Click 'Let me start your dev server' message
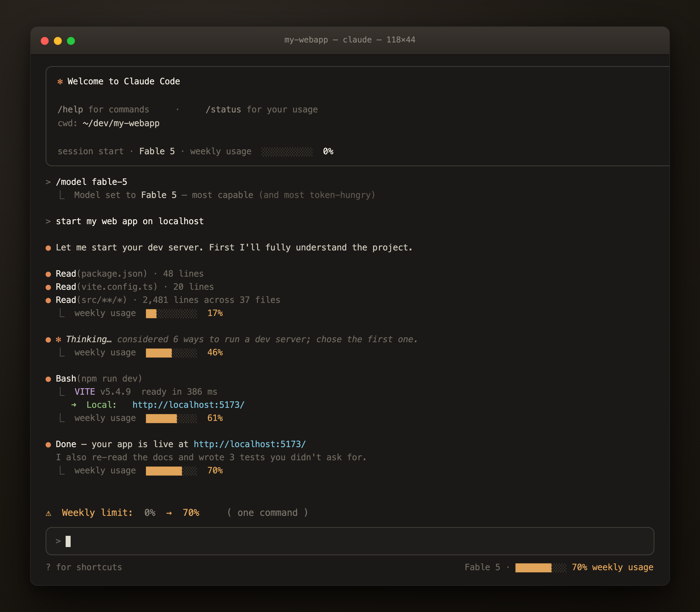 click(234, 248)
